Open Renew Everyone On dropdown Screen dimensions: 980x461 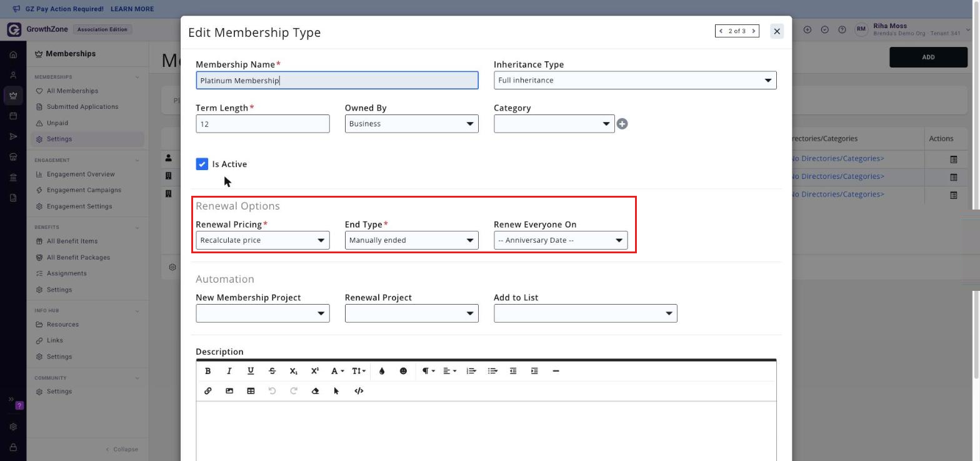(561, 240)
